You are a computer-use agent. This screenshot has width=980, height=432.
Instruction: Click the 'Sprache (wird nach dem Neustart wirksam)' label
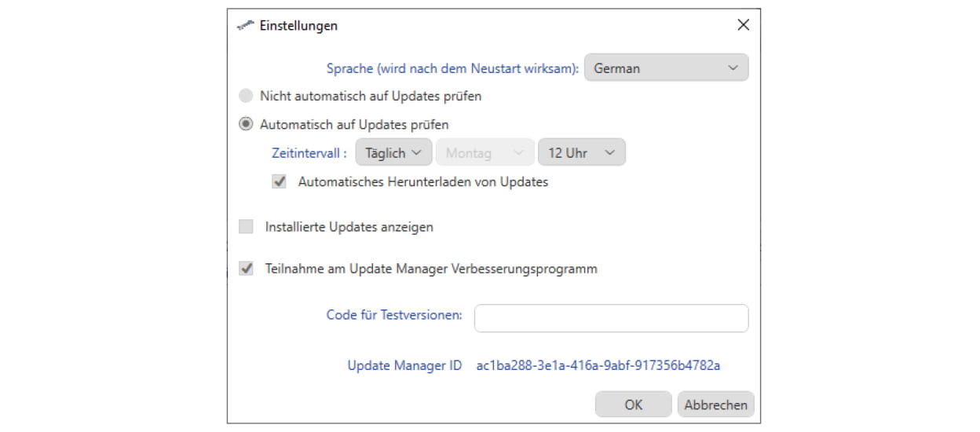452,68
